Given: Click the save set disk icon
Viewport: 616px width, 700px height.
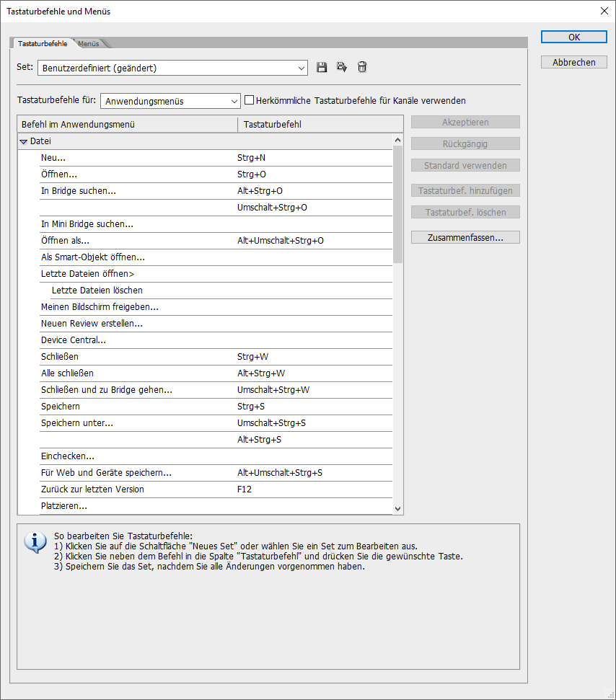Looking at the screenshot, I should (x=322, y=68).
